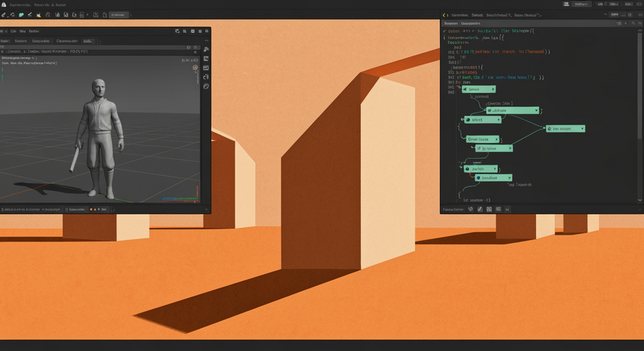Open first tab in node editor sub-header
This screenshot has width=644, height=351.
coord(451,23)
